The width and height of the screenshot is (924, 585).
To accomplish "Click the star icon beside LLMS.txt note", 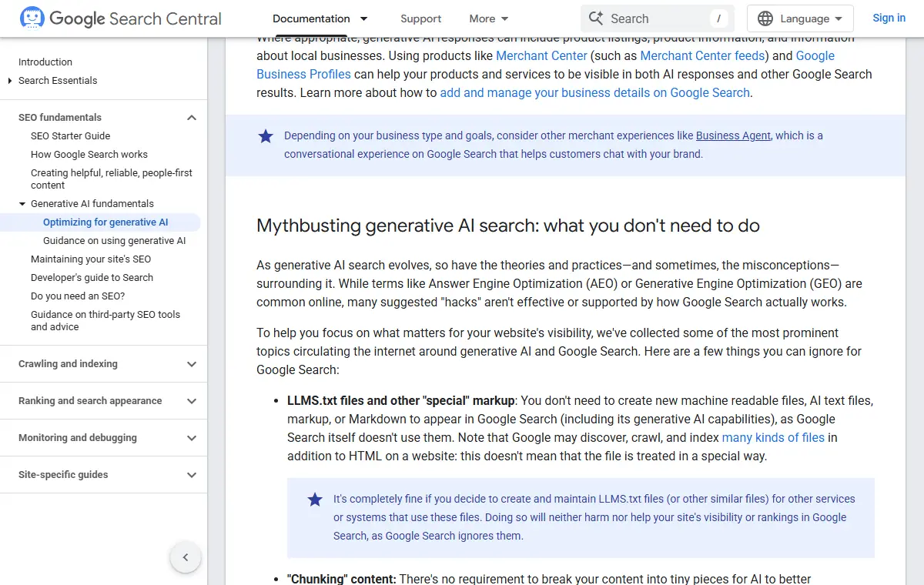I will tap(315, 500).
